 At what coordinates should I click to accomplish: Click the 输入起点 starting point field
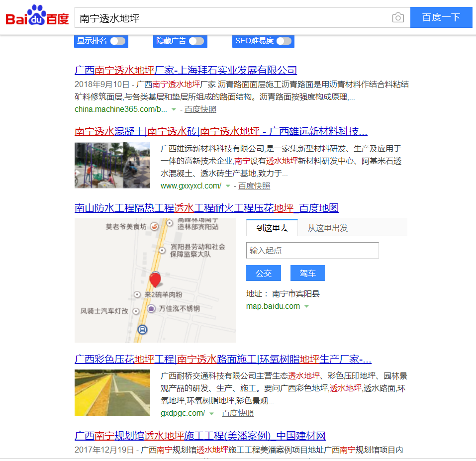coord(312,250)
